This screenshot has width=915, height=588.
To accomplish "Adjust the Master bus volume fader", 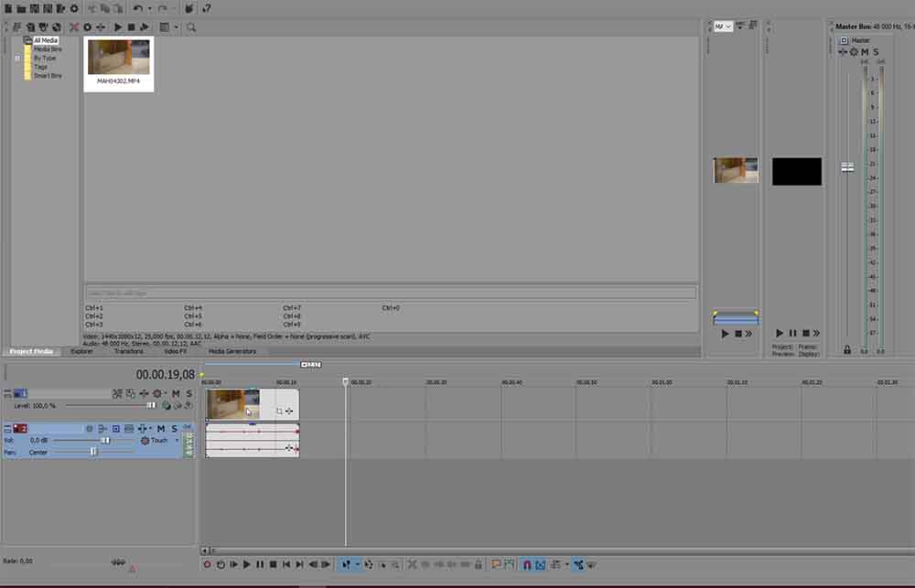I will (x=847, y=167).
